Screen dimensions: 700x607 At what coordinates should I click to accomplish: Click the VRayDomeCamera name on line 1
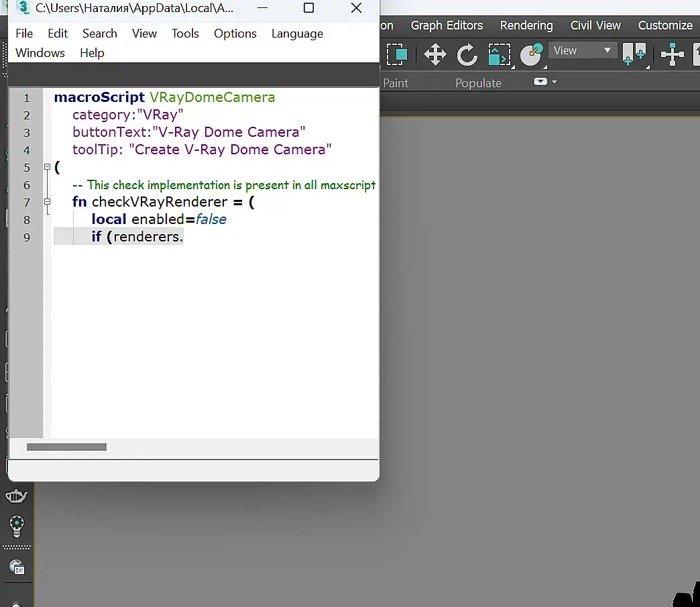tap(212, 97)
